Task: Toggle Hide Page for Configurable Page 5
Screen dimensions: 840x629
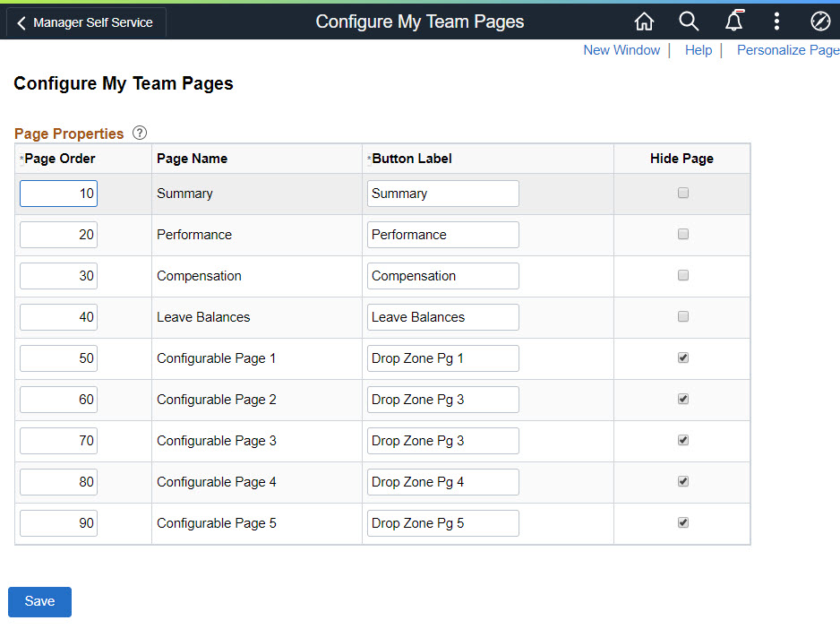Action: click(683, 522)
